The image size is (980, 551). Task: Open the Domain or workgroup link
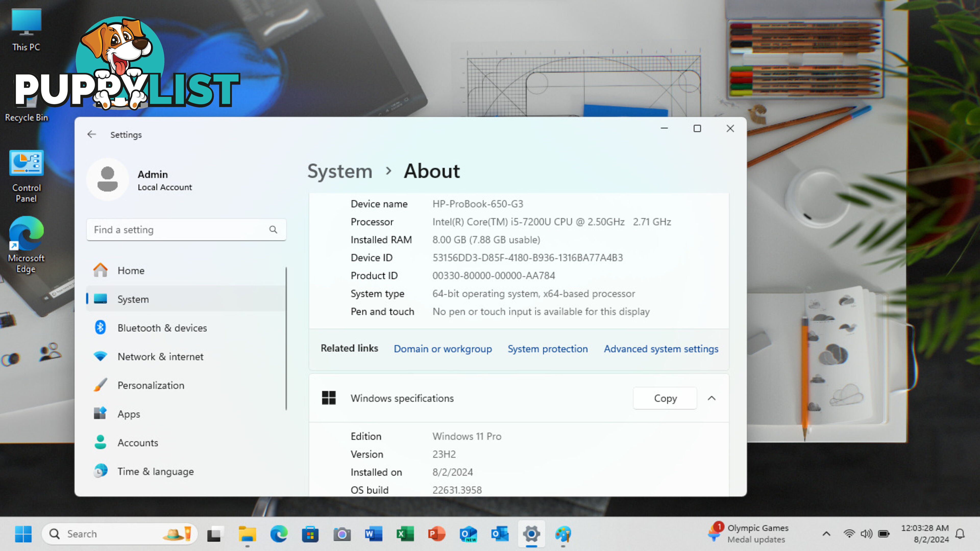[x=443, y=349]
